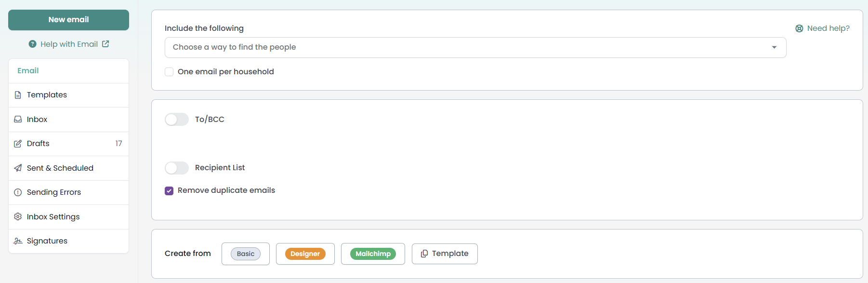The width and height of the screenshot is (868, 283).
Task: Click the Sending Errors alert icon
Action: coord(18,192)
